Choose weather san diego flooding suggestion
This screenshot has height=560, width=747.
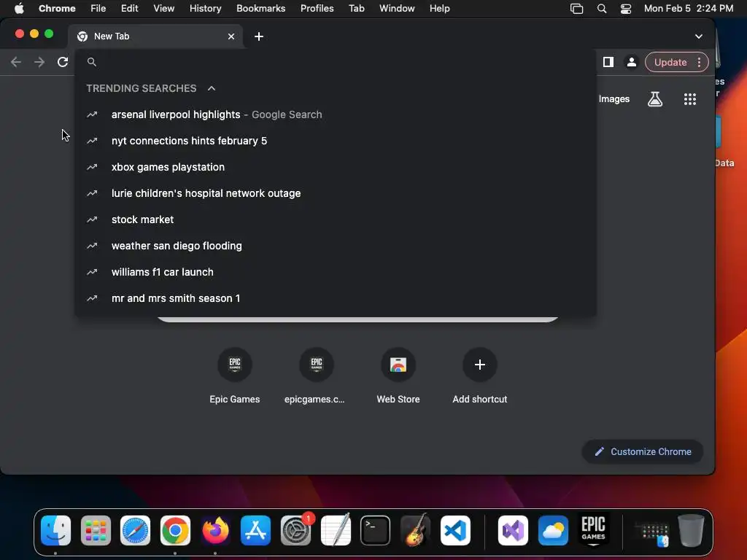[x=336, y=246]
